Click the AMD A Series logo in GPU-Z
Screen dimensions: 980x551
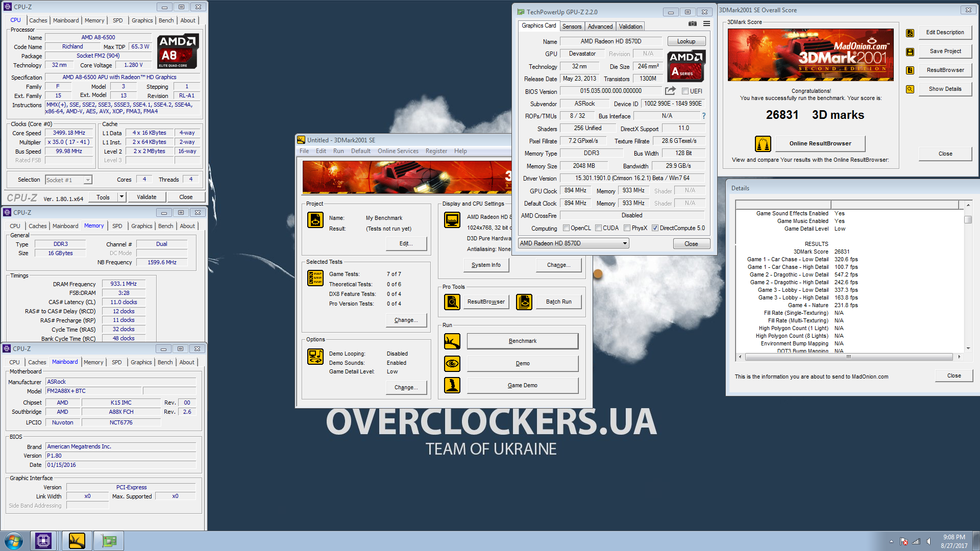687,66
